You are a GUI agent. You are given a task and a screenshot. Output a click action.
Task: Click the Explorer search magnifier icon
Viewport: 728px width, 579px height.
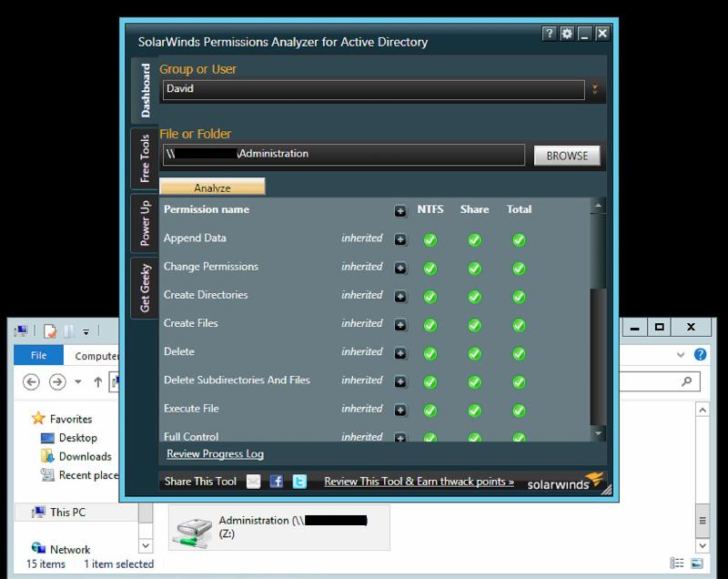687,381
